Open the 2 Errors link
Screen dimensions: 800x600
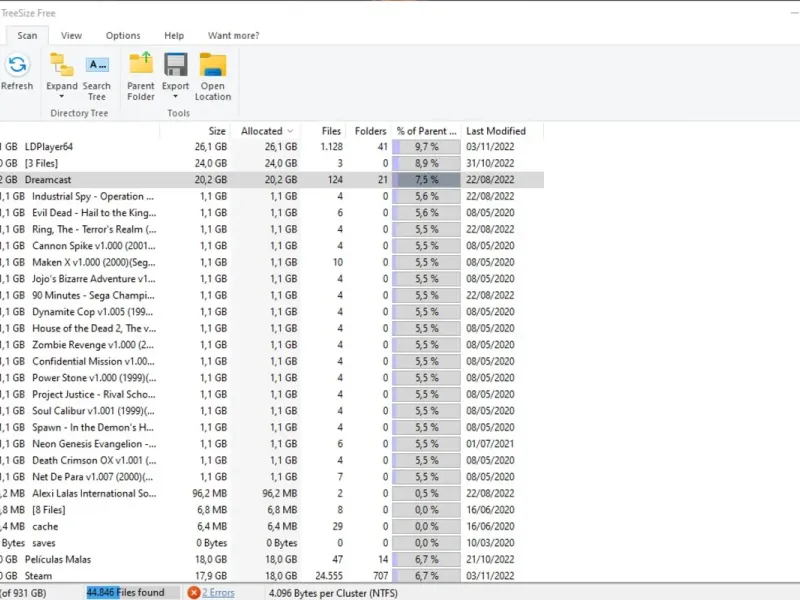(x=218, y=592)
